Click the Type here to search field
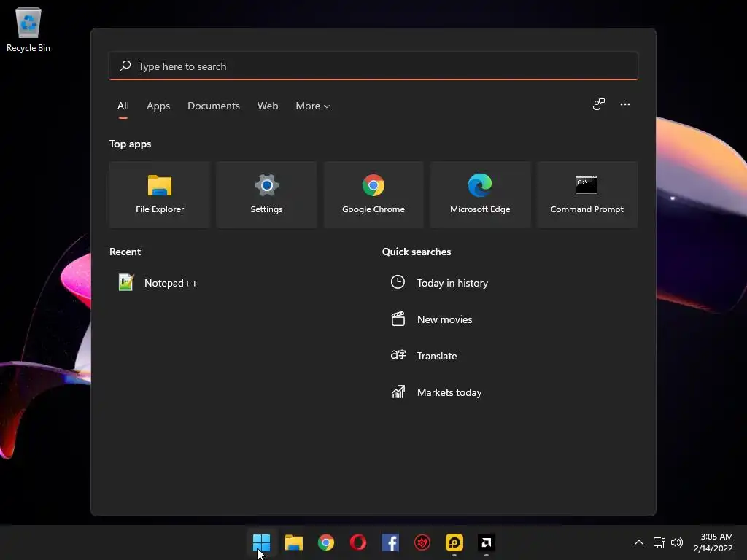 tap(373, 66)
